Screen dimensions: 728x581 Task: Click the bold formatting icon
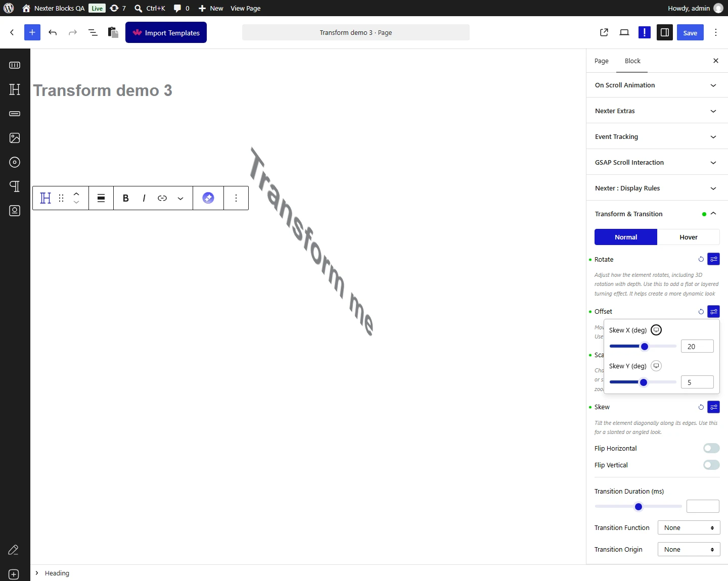(x=126, y=198)
